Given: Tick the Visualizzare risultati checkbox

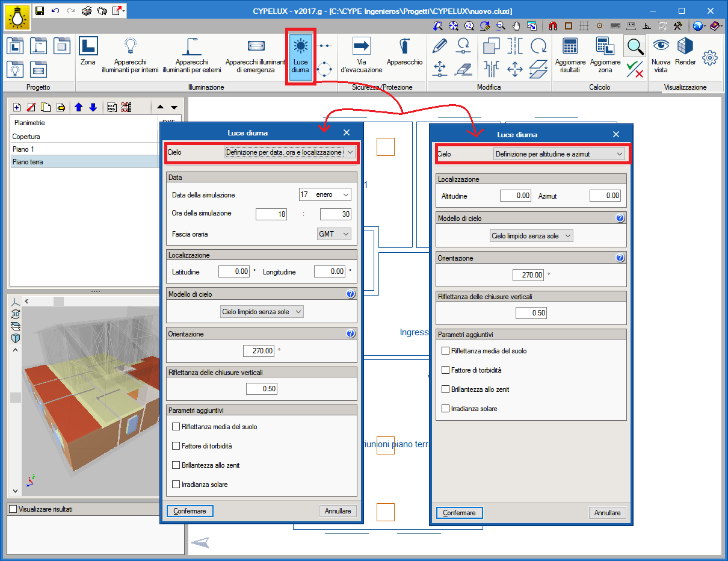Looking at the screenshot, I should [13, 509].
